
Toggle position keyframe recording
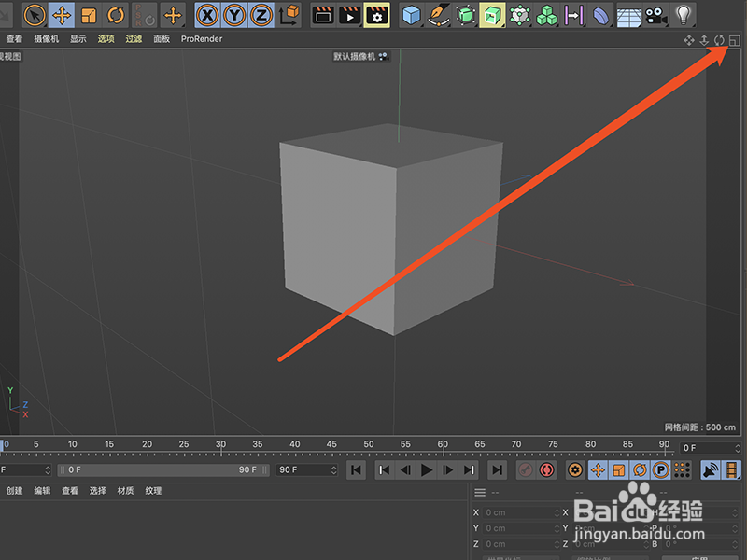pos(598,470)
